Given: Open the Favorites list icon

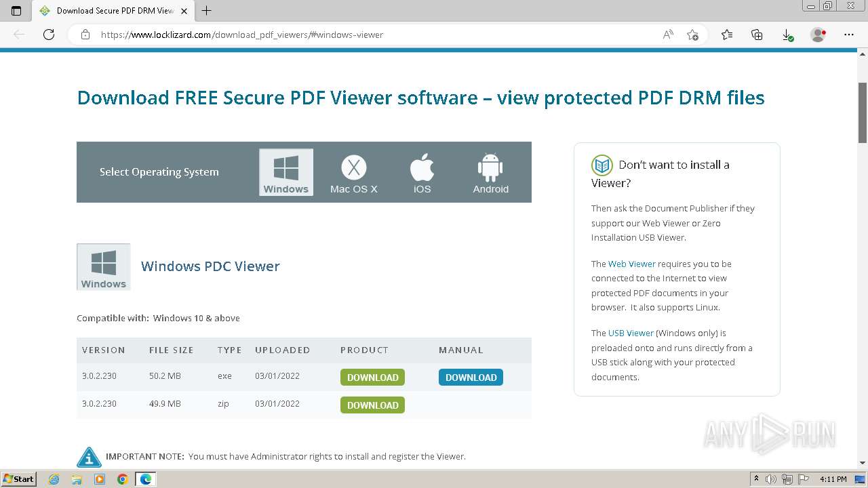Looking at the screenshot, I should coord(727,35).
